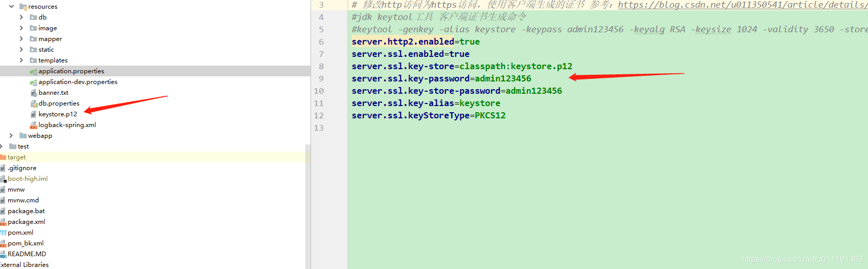Select mvnw file
Viewport: 868px width, 269px height.
[16, 190]
